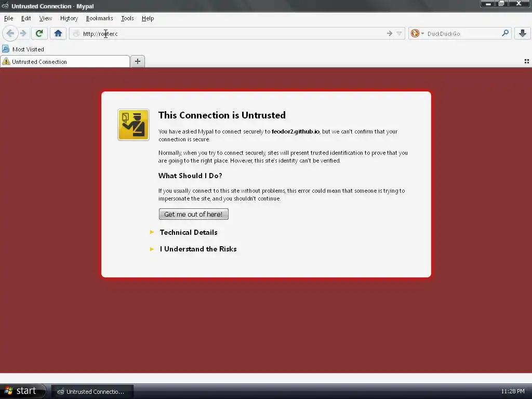
Task: Click the yellow police officer warning icon
Action: click(134, 125)
